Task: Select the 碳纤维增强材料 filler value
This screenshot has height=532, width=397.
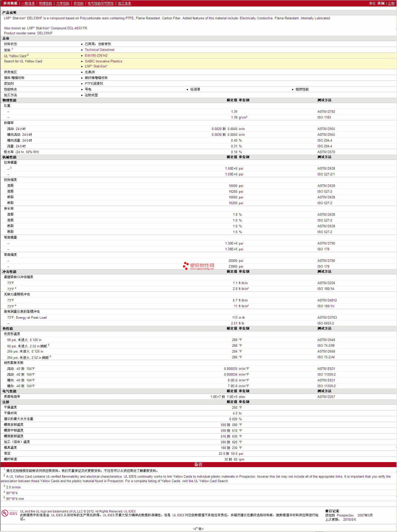Action: (x=96, y=78)
